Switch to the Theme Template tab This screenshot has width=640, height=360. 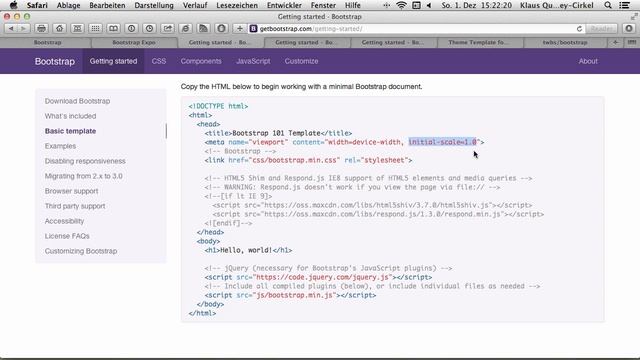[x=479, y=42]
